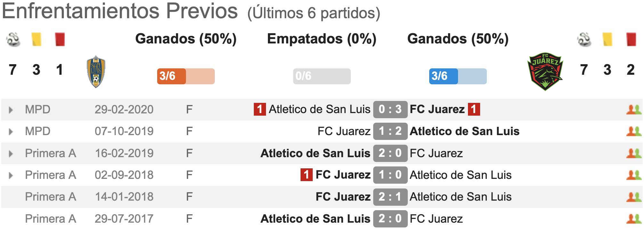The image size is (644, 230).
Task: Open lineup icon for the 29-02-2020 match
Action: pyautogui.click(x=633, y=110)
